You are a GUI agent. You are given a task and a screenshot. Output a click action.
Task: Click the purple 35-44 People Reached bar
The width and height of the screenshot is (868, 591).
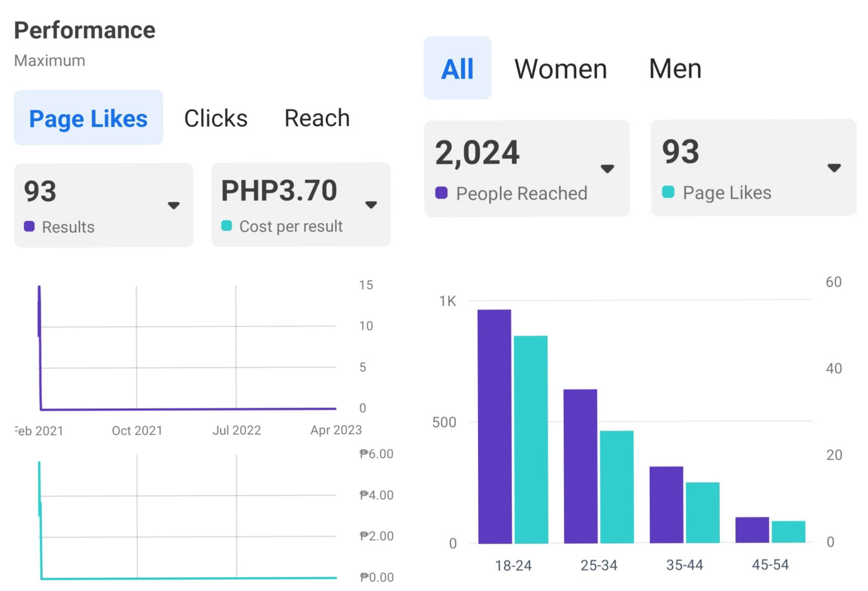pyautogui.click(x=666, y=504)
